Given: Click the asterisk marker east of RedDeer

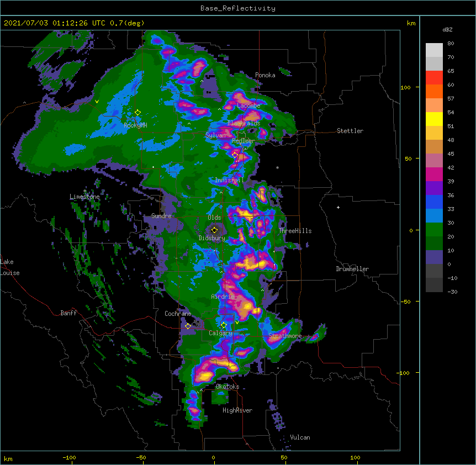Looking at the screenshot, I should (277, 167).
